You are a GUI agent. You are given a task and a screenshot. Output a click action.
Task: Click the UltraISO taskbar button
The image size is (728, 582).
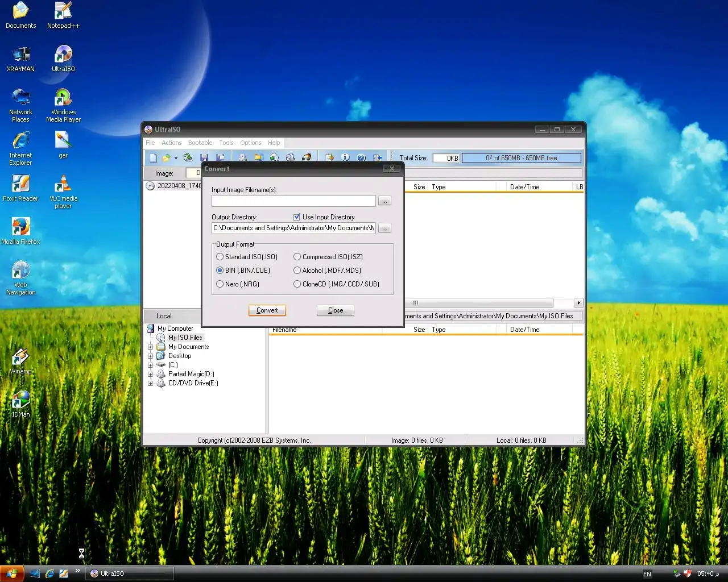click(x=130, y=573)
